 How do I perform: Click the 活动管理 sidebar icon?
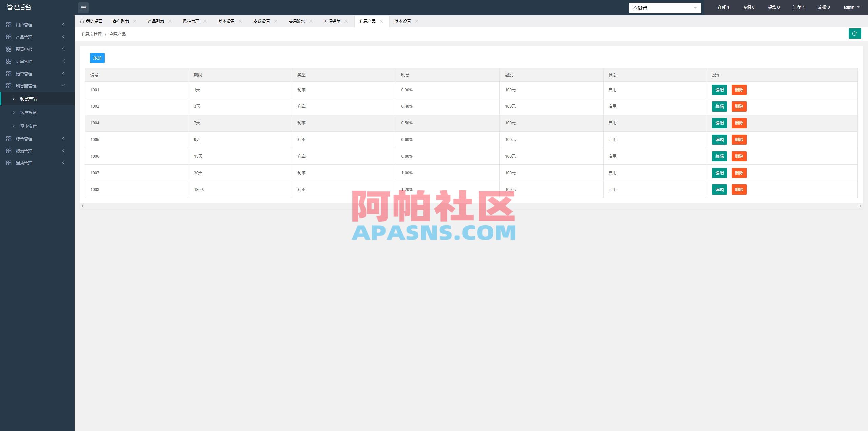(9, 163)
